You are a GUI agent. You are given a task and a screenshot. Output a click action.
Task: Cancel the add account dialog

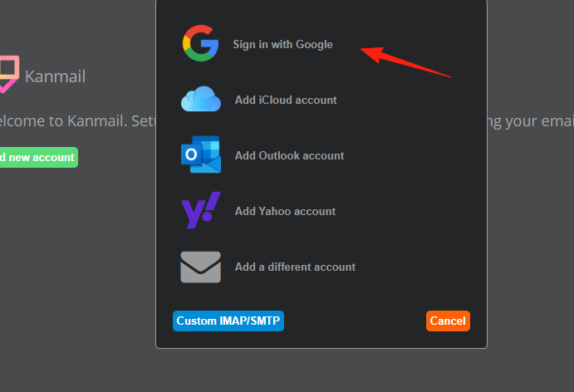[x=448, y=321]
